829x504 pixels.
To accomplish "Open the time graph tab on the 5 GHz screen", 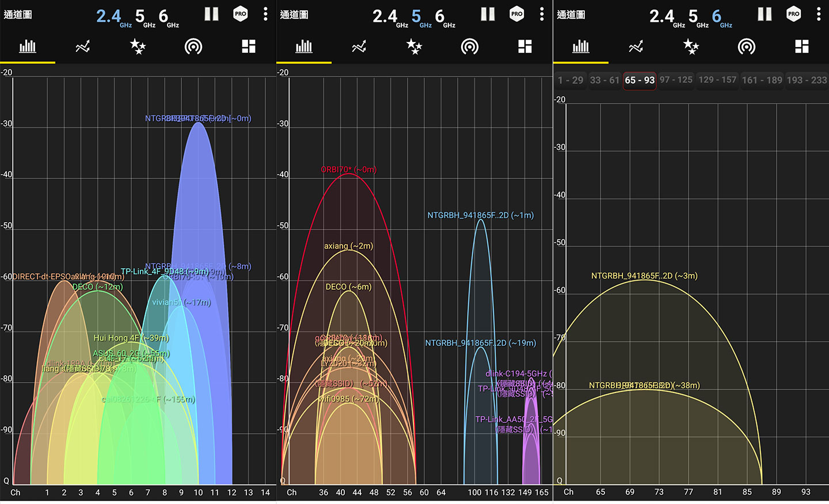I will coord(359,47).
